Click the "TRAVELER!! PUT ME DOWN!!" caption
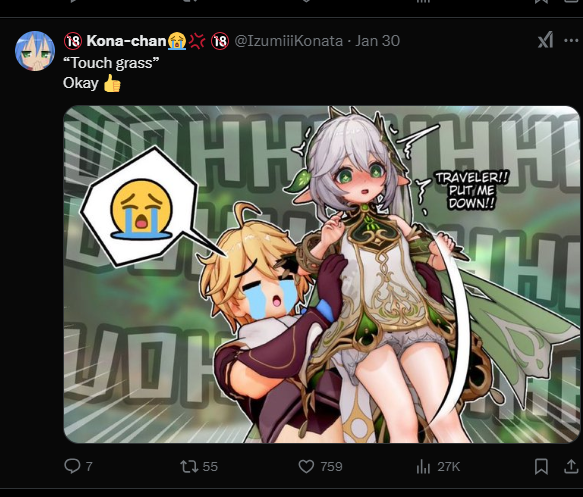Screen dimensions: 583x497 [472, 190]
